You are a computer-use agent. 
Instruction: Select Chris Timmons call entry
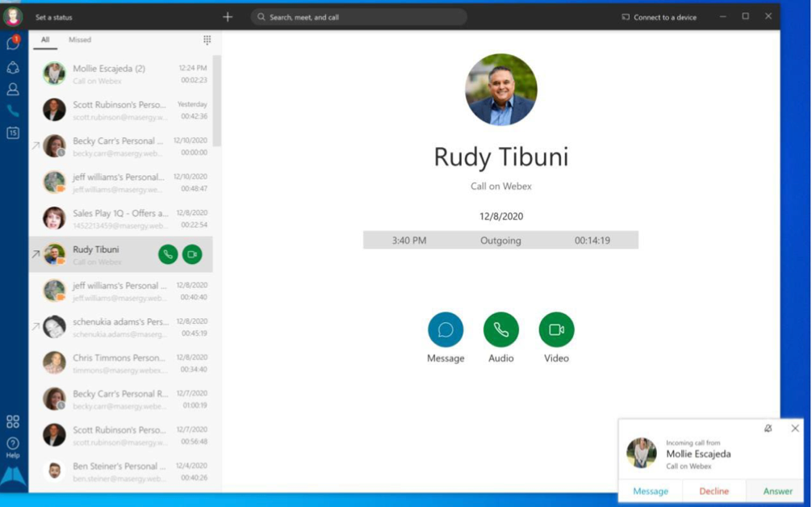[x=120, y=363]
